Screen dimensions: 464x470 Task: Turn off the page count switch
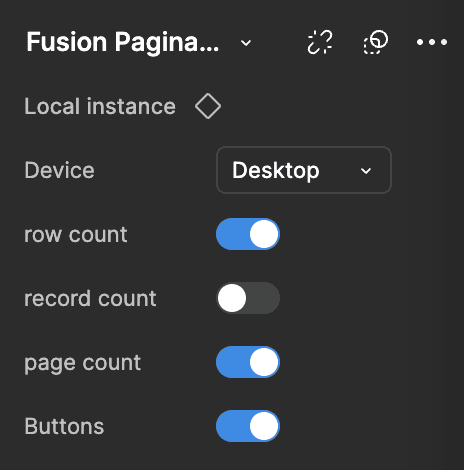coord(248,362)
